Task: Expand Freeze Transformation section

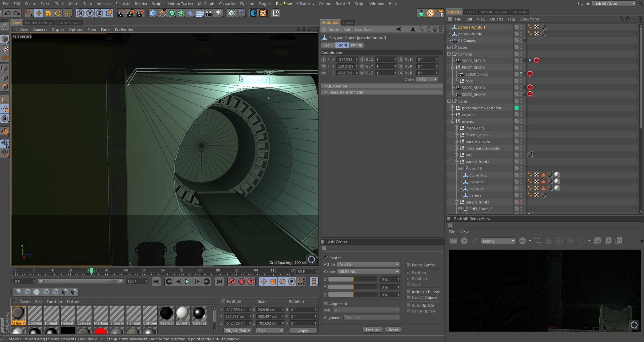Action: point(382,92)
